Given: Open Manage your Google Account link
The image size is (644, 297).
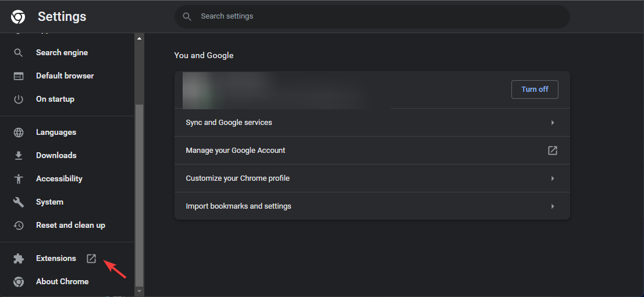Looking at the screenshot, I should pyautogui.click(x=552, y=151).
